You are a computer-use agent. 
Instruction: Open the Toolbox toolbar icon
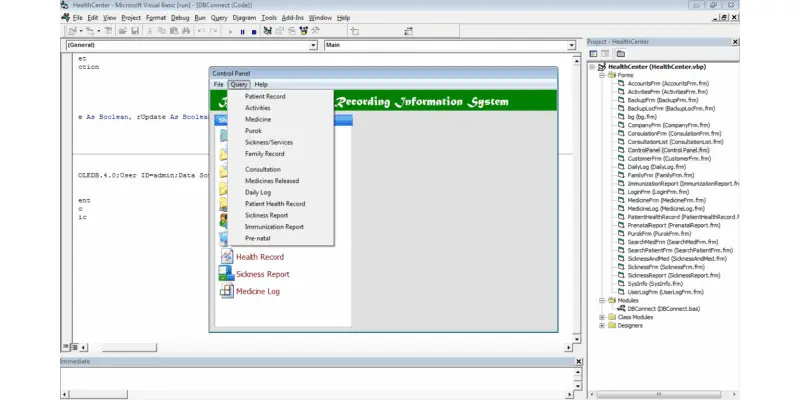click(316, 31)
